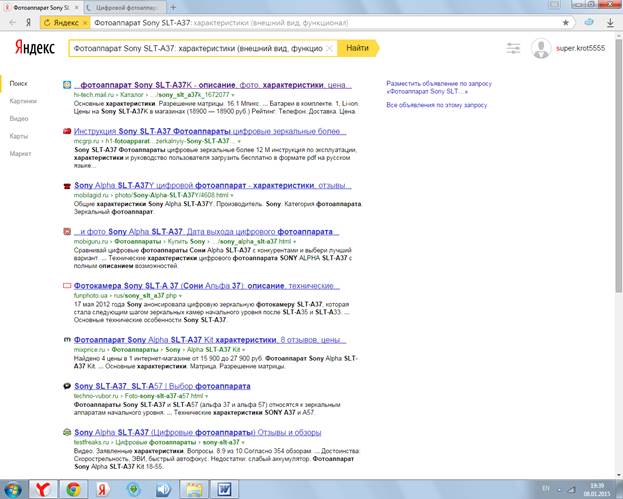
Task: Open Microsoft Word from the taskbar
Action: pyautogui.click(x=224, y=489)
